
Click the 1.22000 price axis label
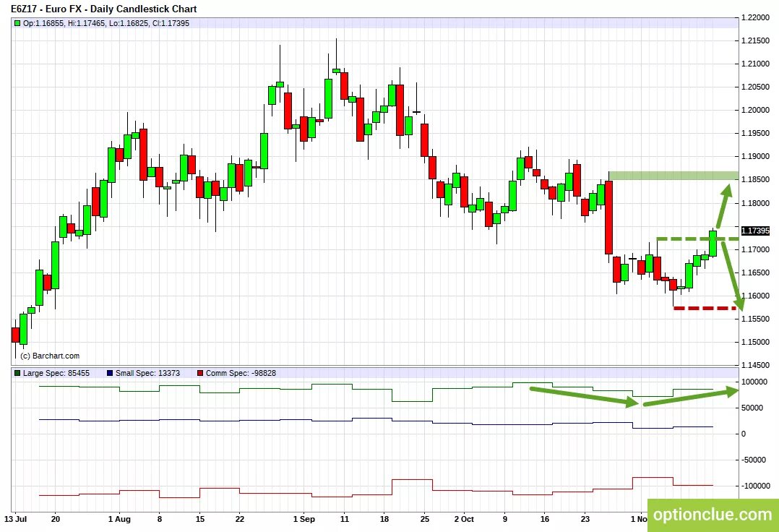pos(755,18)
